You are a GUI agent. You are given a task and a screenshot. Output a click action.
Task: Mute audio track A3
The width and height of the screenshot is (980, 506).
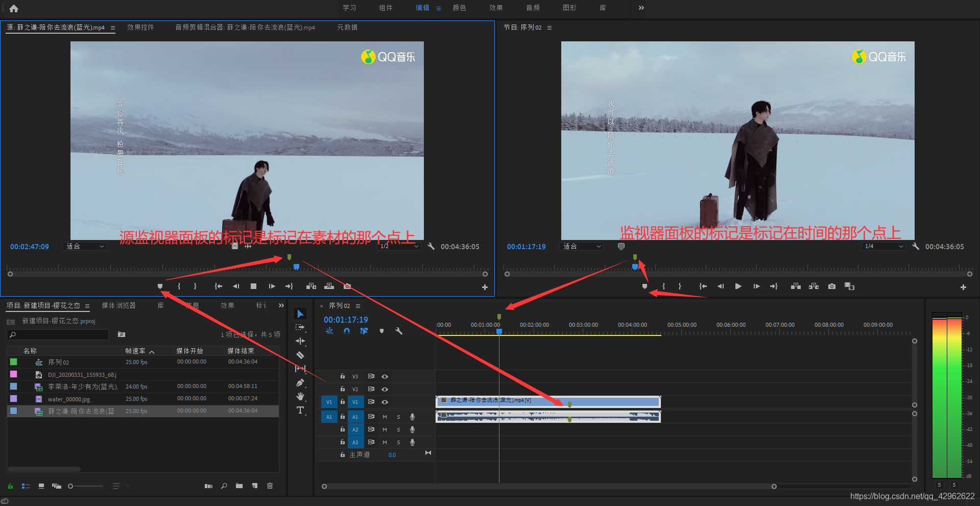click(385, 442)
